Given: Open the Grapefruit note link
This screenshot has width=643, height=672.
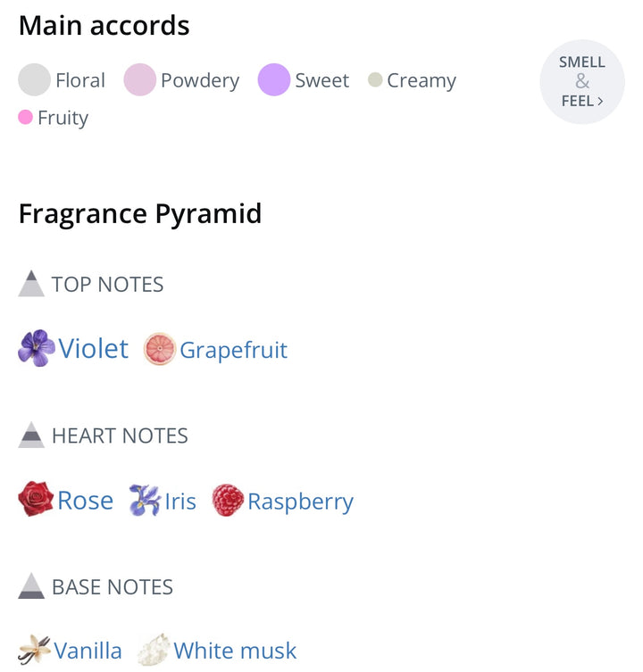Looking at the screenshot, I should 234,350.
